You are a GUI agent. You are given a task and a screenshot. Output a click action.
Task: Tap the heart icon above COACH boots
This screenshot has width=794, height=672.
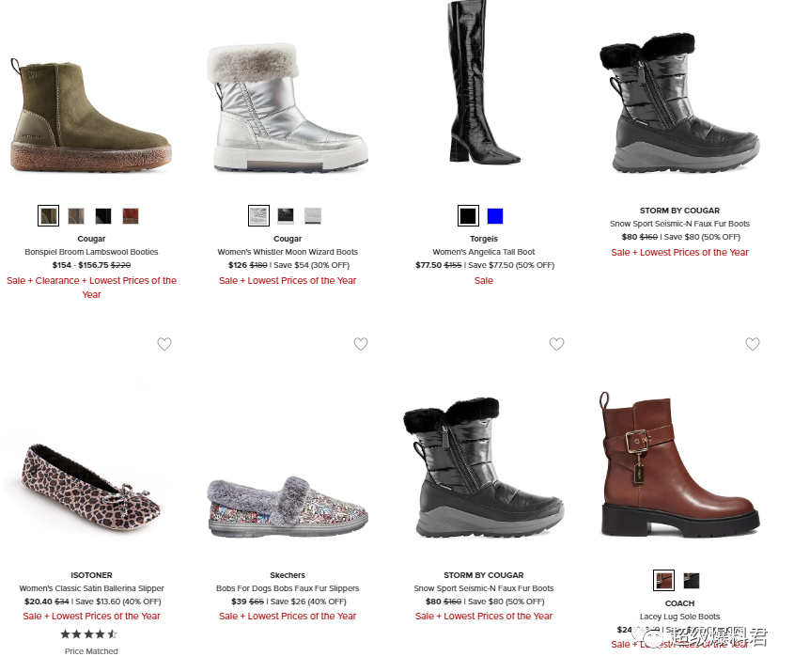[753, 344]
